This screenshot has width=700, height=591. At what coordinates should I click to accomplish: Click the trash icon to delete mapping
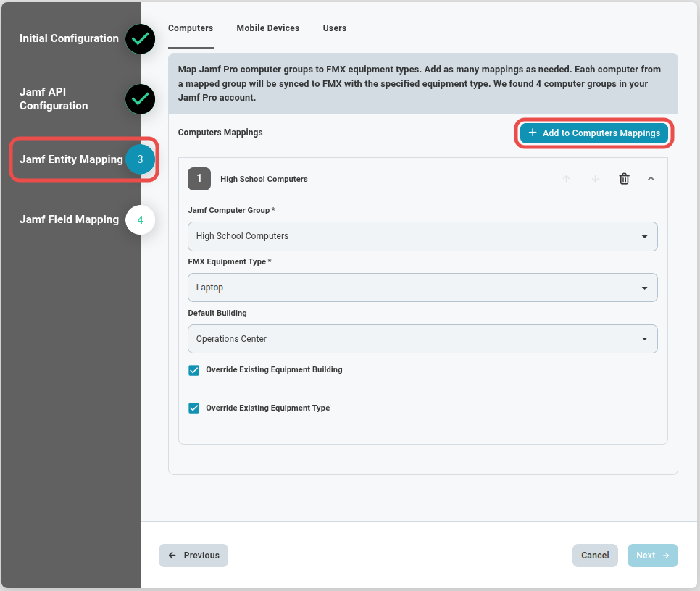pos(624,179)
